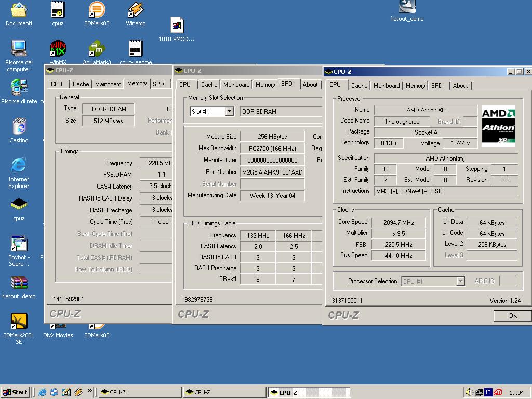532x399 pixels.
Task: Click the Multiplier value x 9.5
Action: tap(398, 233)
